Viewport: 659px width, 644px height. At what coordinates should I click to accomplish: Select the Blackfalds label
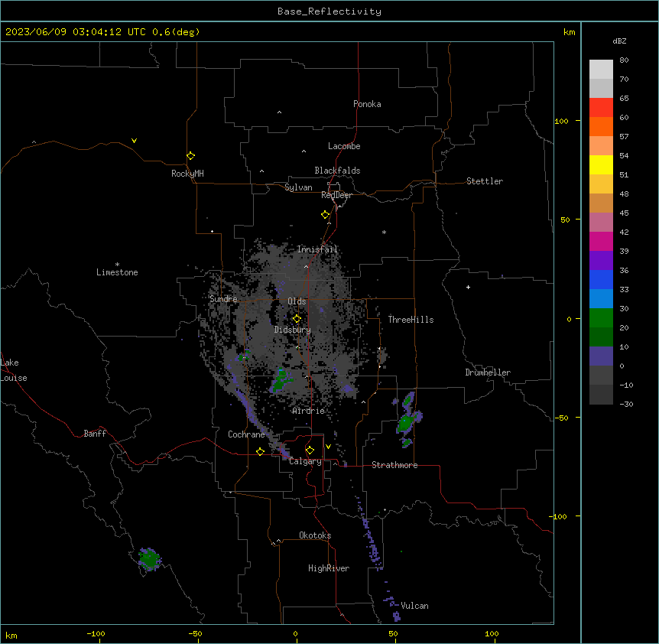click(337, 171)
